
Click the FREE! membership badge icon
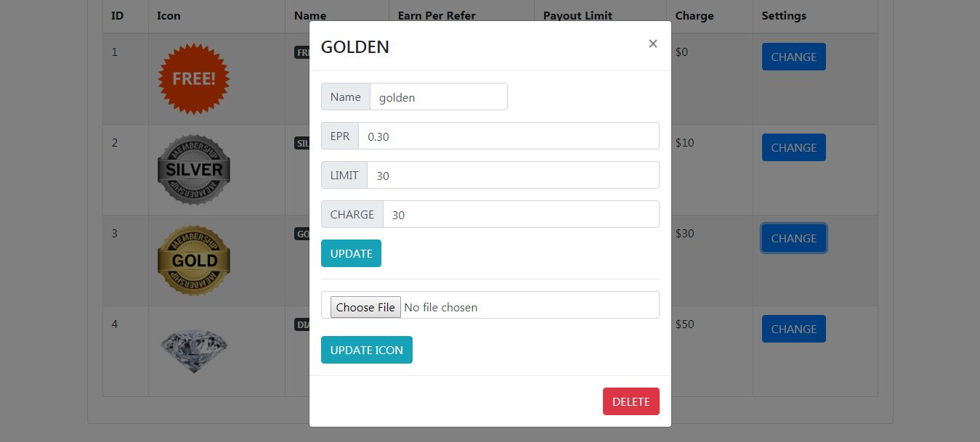pyautogui.click(x=194, y=78)
